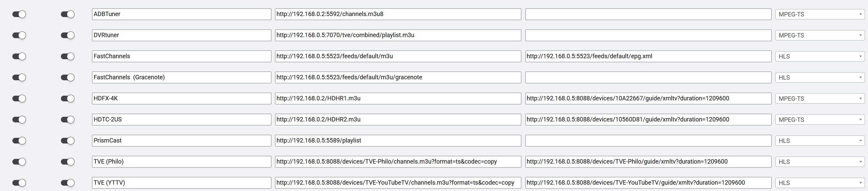Click the empty guide URL field for PrismCast
Image resolution: width=868 pixels, height=191 pixels.
tap(647, 140)
